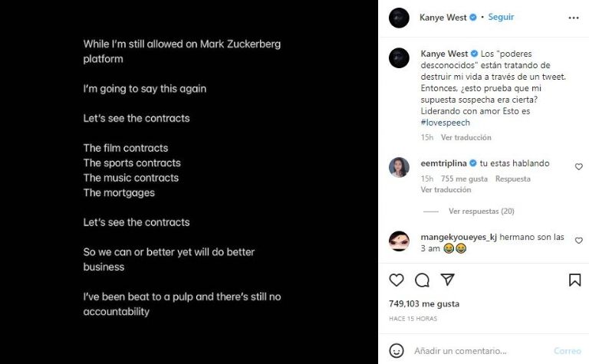Screen dimensions: 589x364
Task: Save the post with the bookmark icon
Action: 574,280
